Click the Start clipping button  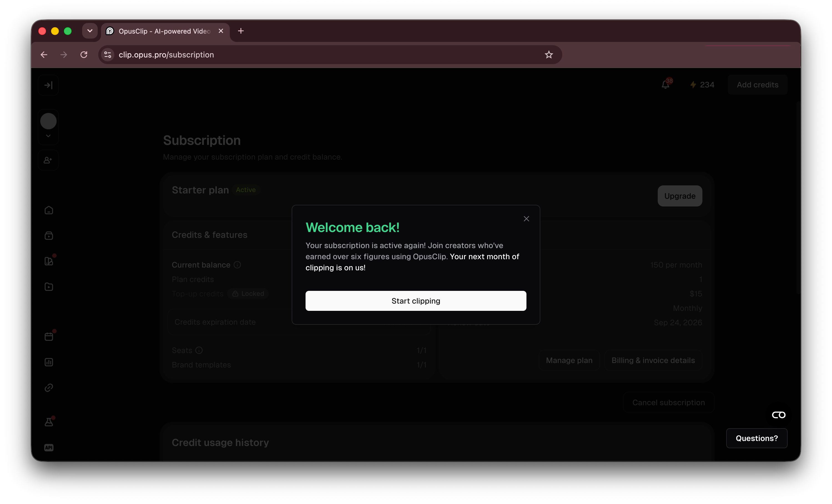pyautogui.click(x=416, y=301)
